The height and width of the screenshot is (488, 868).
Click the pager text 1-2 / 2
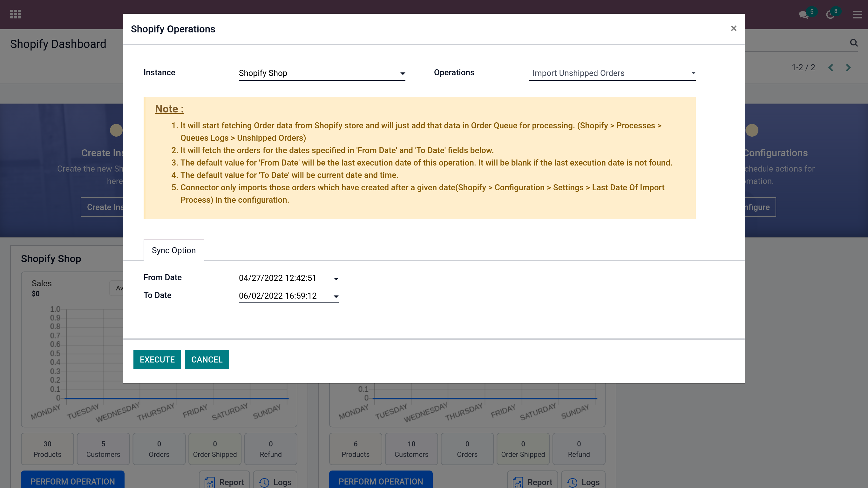[803, 67]
